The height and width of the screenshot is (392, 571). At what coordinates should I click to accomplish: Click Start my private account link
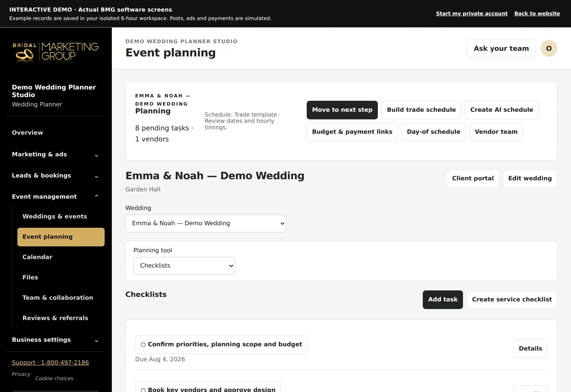tap(472, 14)
